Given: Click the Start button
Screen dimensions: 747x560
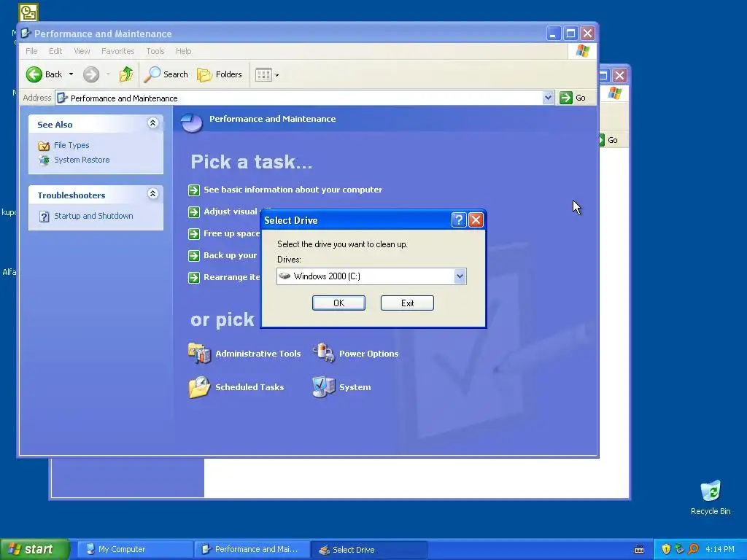Looking at the screenshot, I should point(34,549).
